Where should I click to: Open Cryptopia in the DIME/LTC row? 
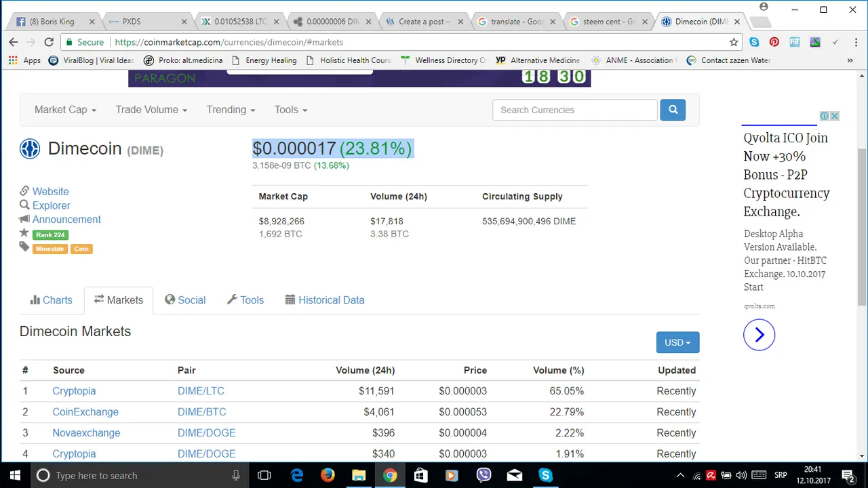coord(74,391)
